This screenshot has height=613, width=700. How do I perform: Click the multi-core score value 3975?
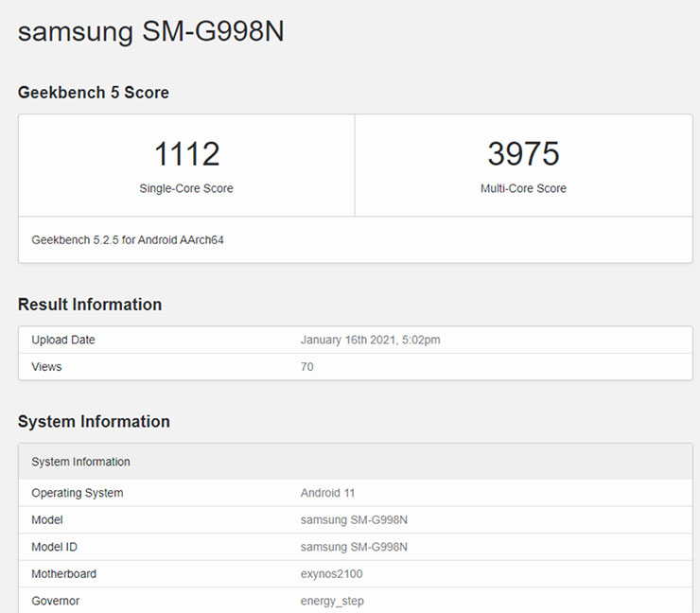523,153
